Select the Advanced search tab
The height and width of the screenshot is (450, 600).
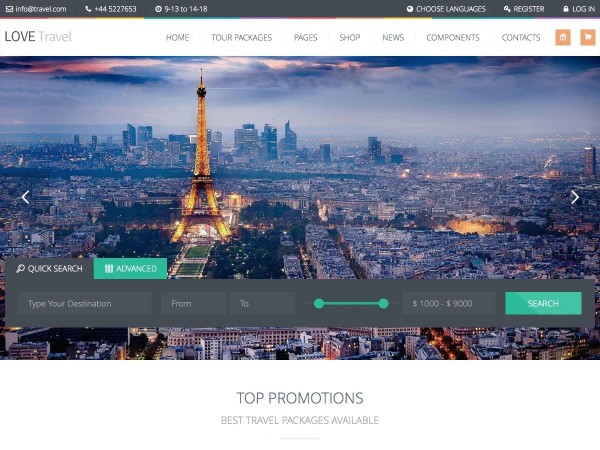pos(130,269)
